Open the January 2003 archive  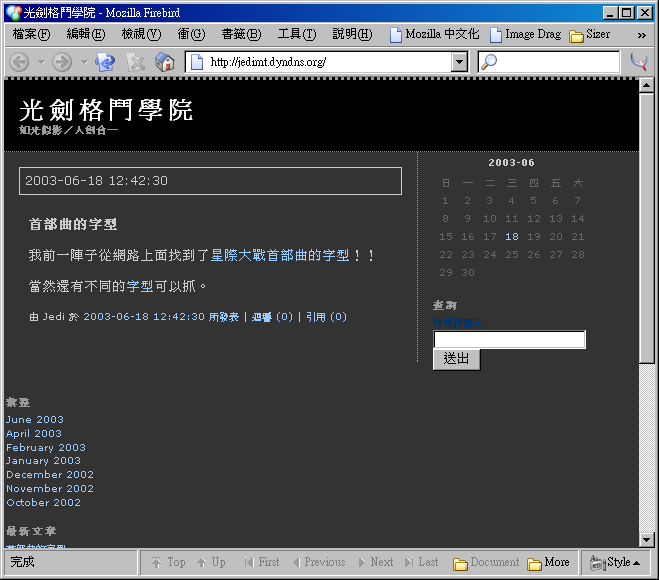coord(43,461)
